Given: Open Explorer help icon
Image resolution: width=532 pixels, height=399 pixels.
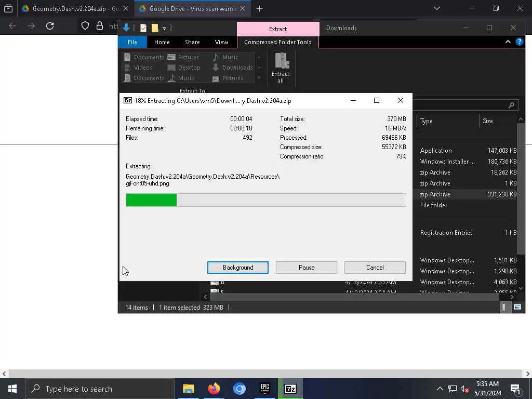Looking at the screenshot, I should click(519, 42).
